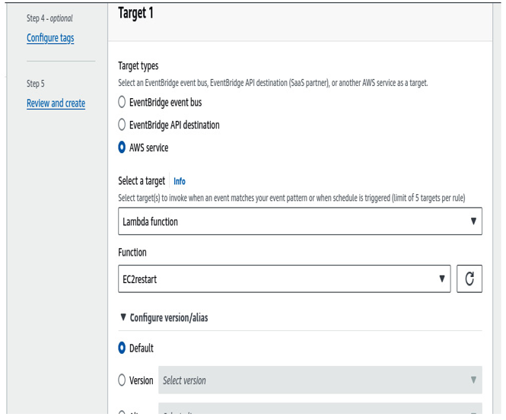This screenshot has width=506, height=420.
Task: Click the Configure version/alias label
Action: tap(169, 318)
